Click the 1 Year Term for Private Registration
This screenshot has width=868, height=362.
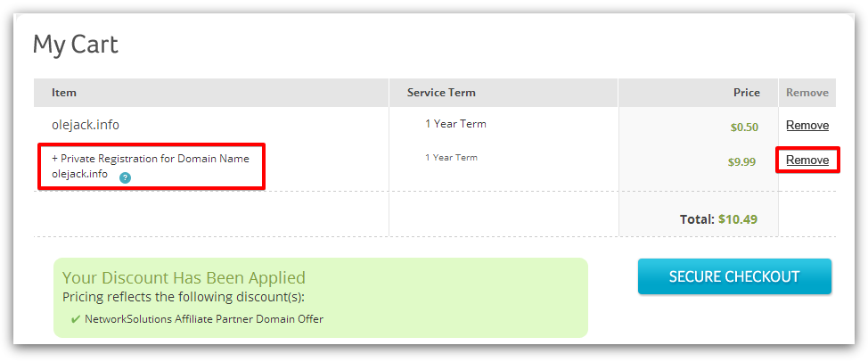point(451,157)
